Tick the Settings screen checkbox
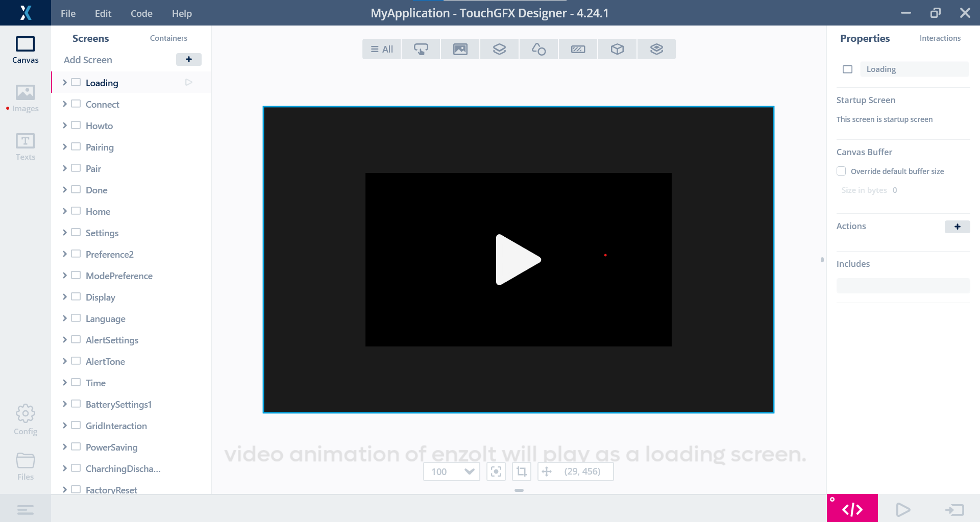Screen dimensions: 980x522 pos(76,232)
